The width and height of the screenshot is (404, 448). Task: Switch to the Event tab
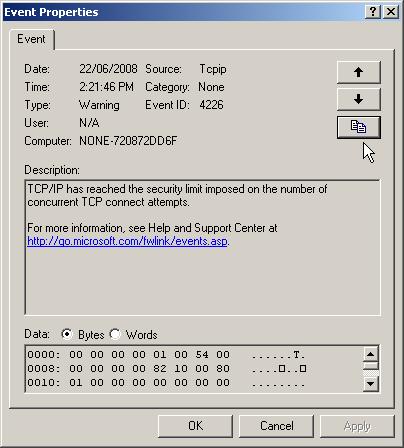(31, 39)
